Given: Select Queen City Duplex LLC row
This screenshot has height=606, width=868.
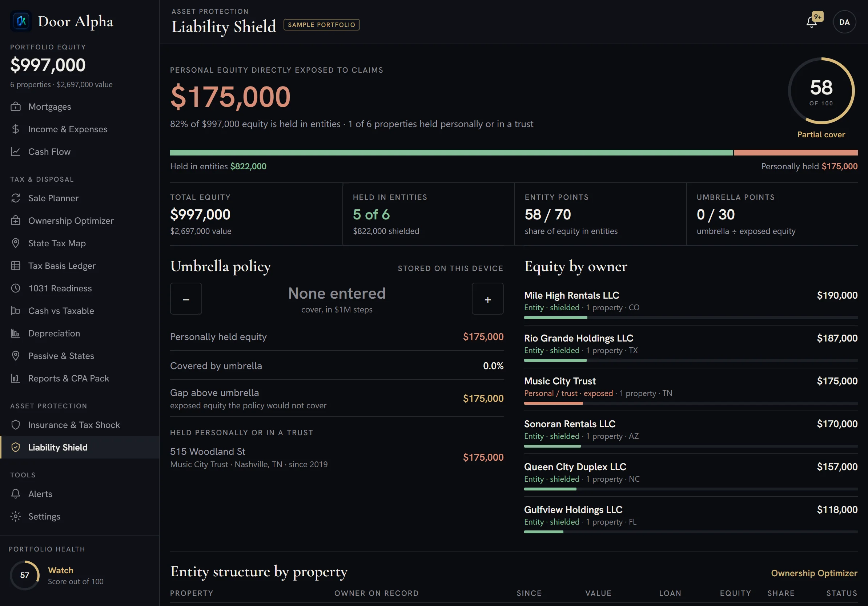Looking at the screenshot, I should [x=691, y=476].
